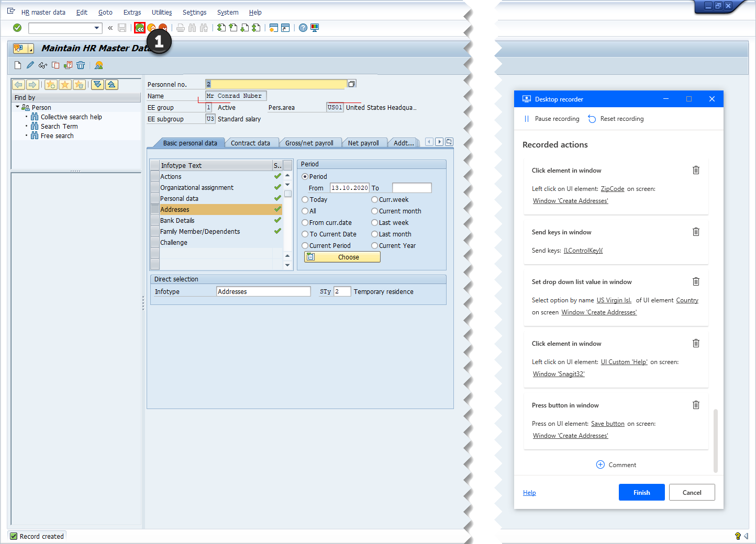This screenshot has width=756, height=544.
Task: Click the Print icon in SAP toolbar
Action: (181, 28)
